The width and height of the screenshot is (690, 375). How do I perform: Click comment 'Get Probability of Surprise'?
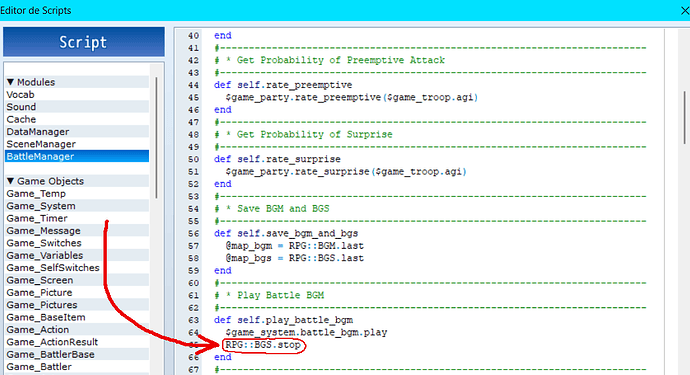tap(315, 134)
